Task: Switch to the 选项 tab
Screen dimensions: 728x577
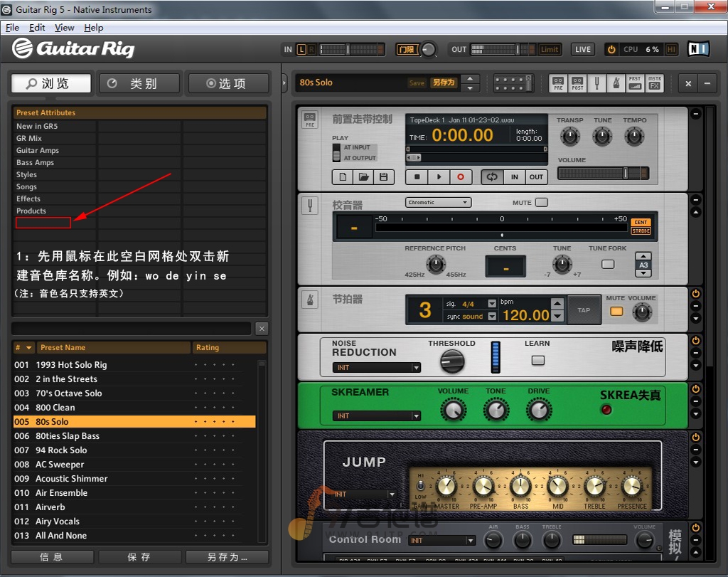Action: (x=228, y=84)
